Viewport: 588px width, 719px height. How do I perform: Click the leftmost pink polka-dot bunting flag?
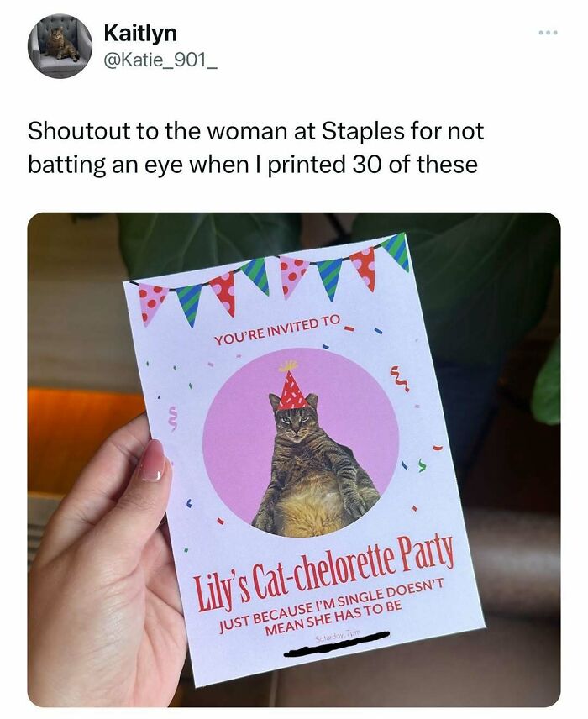coord(151,302)
